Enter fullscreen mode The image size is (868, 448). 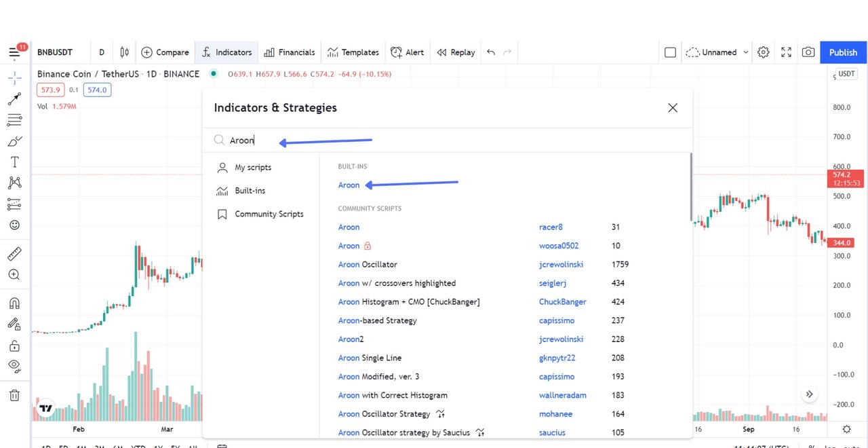click(x=787, y=52)
